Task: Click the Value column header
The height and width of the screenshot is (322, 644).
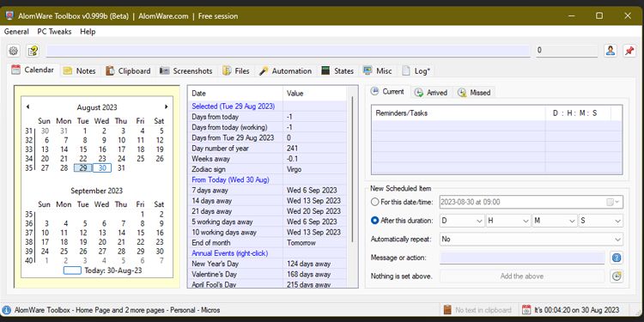Action: (x=315, y=94)
